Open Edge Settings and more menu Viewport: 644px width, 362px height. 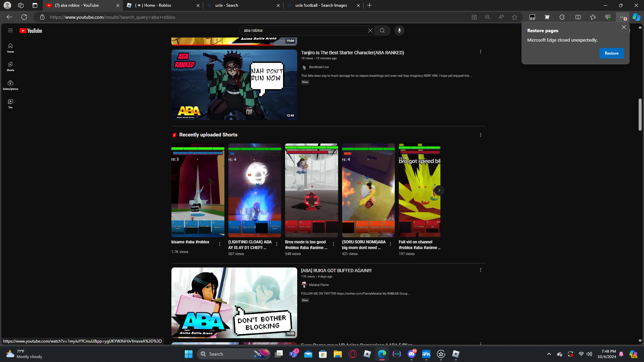(x=623, y=17)
